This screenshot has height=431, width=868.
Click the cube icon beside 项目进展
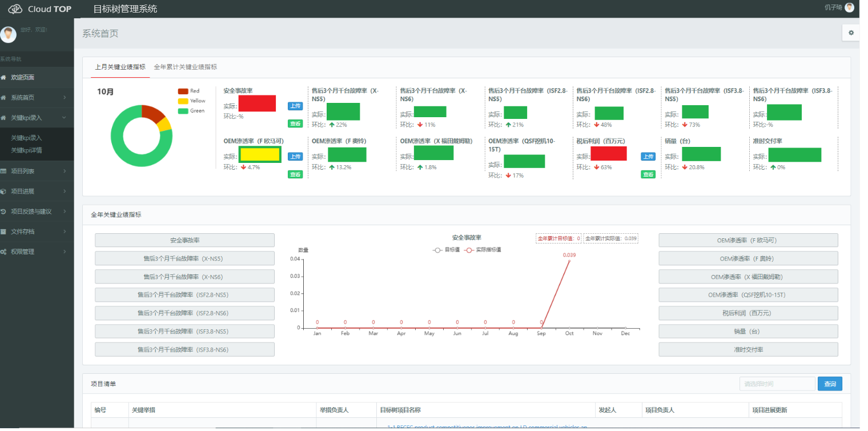tap(3, 191)
